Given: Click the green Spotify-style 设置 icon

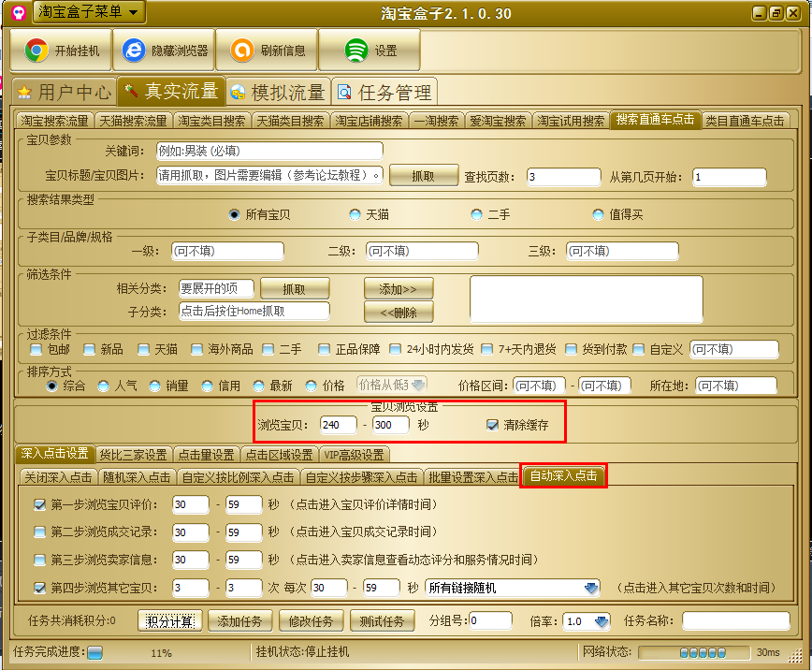Looking at the screenshot, I should pos(356,51).
